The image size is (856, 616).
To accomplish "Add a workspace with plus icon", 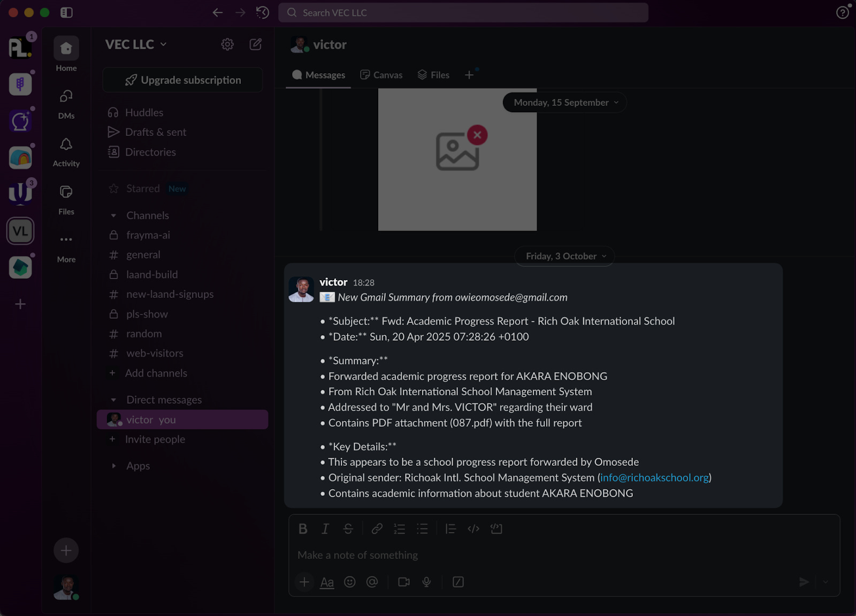I will tap(20, 304).
